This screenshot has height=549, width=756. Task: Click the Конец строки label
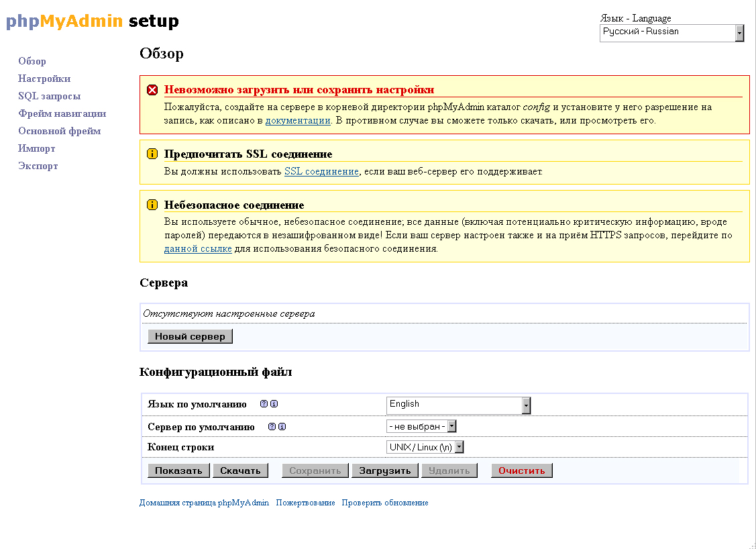coord(181,447)
